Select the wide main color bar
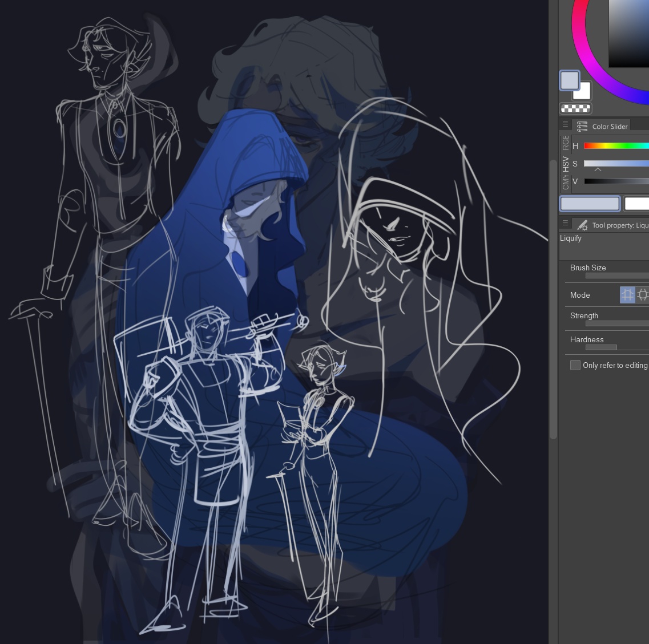 pos(590,204)
